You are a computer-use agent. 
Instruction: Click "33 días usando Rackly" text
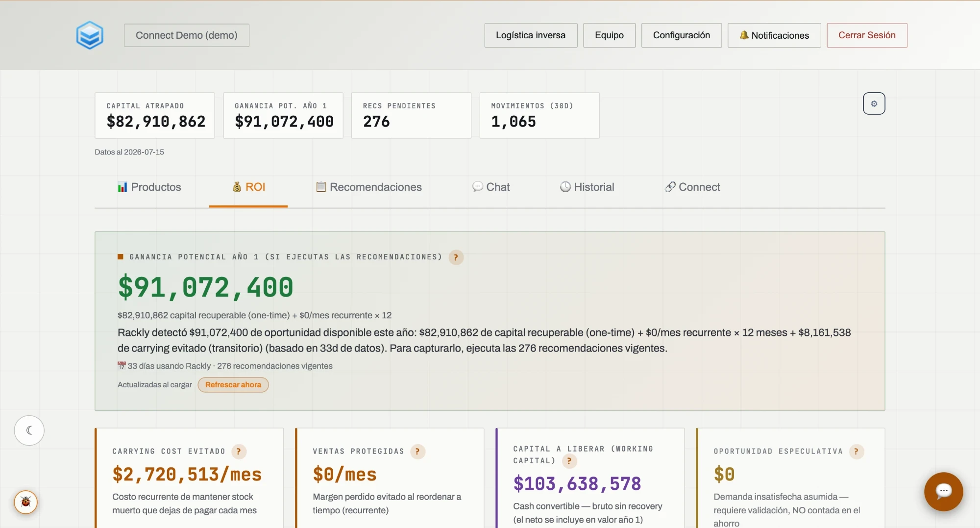point(169,366)
